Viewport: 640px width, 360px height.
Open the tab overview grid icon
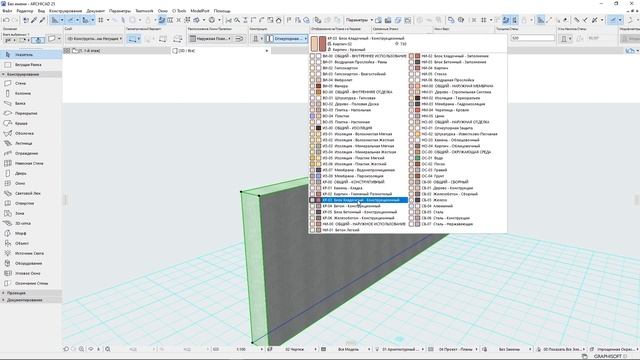pyautogui.click(x=67, y=51)
